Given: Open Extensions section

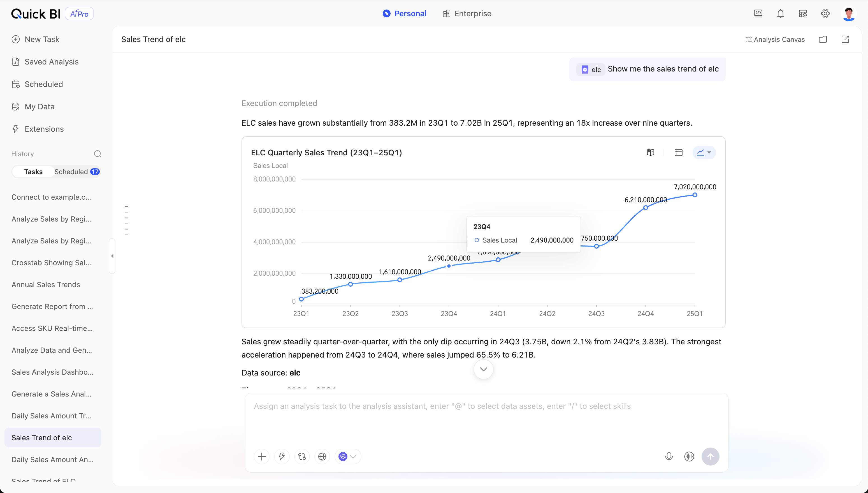Looking at the screenshot, I should click(38, 129).
